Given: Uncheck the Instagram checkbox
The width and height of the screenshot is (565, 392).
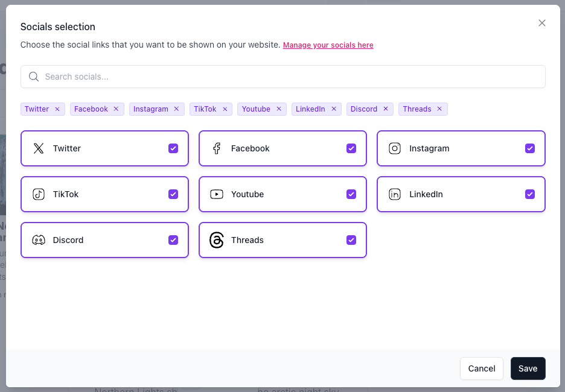Looking at the screenshot, I should coord(530,148).
